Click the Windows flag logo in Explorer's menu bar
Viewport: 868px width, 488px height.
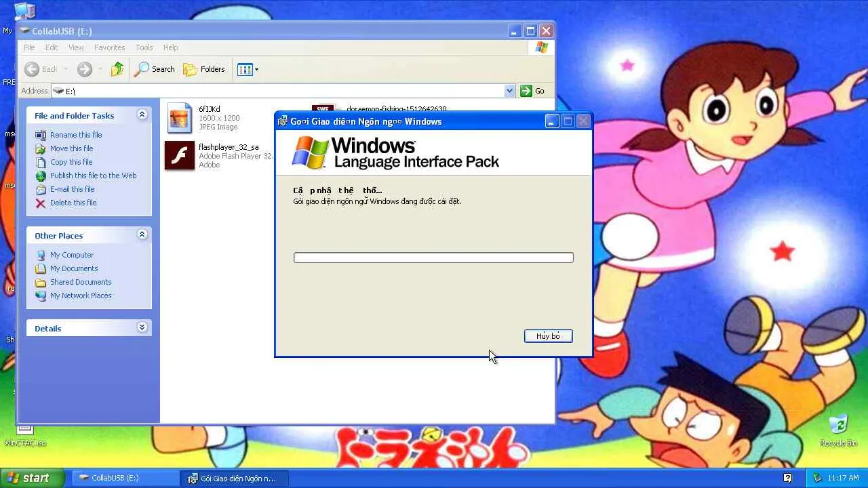pos(541,47)
